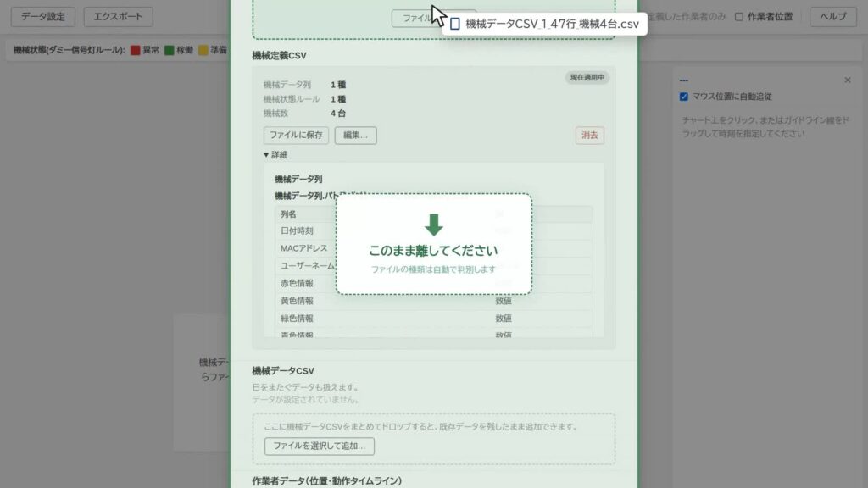This screenshot has height=488, width=868.
Task: Select the 赤色情報 row
Action: pyautogui.click(x=433, y=283)
